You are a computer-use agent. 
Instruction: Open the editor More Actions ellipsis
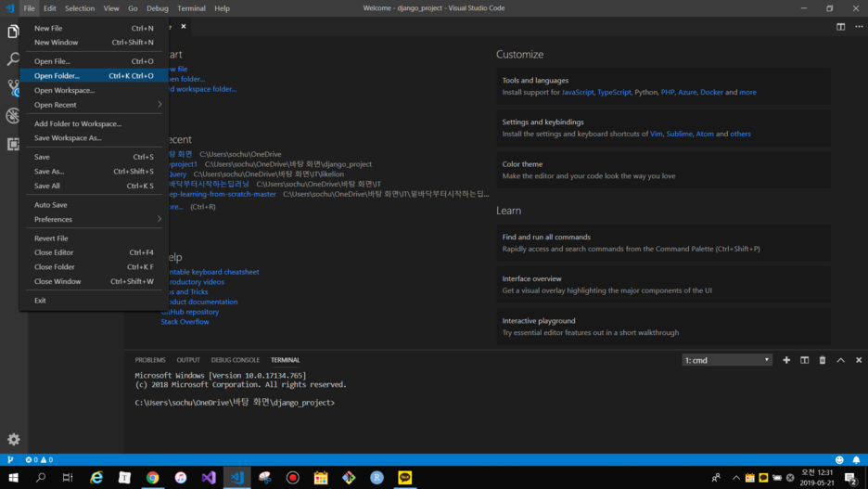coord(859,27)
